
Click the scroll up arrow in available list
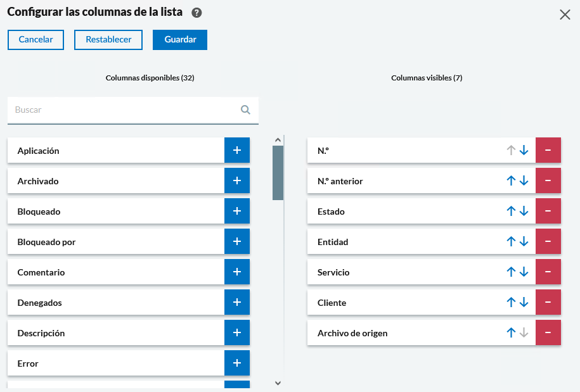[x=278, y=139]
